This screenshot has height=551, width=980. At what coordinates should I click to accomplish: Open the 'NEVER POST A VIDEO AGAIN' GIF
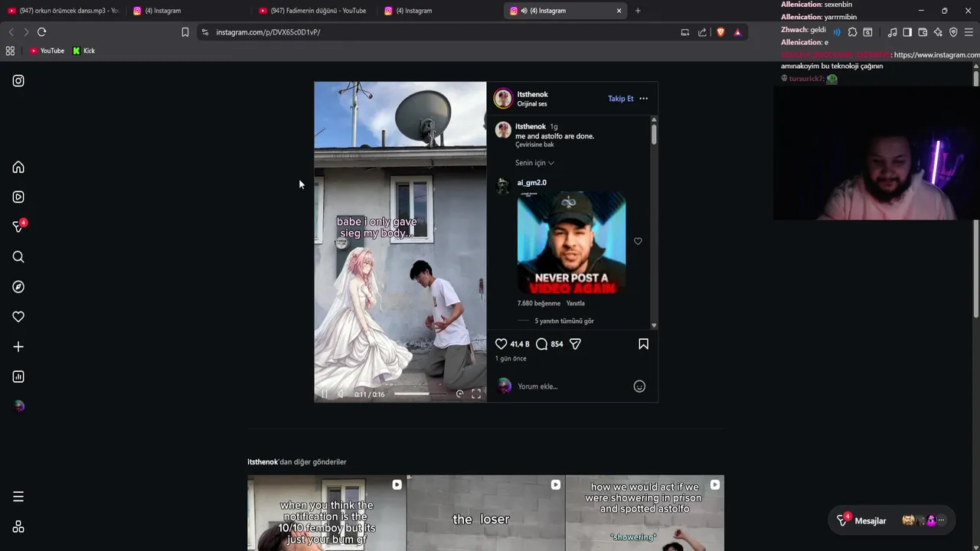[571, 243]
